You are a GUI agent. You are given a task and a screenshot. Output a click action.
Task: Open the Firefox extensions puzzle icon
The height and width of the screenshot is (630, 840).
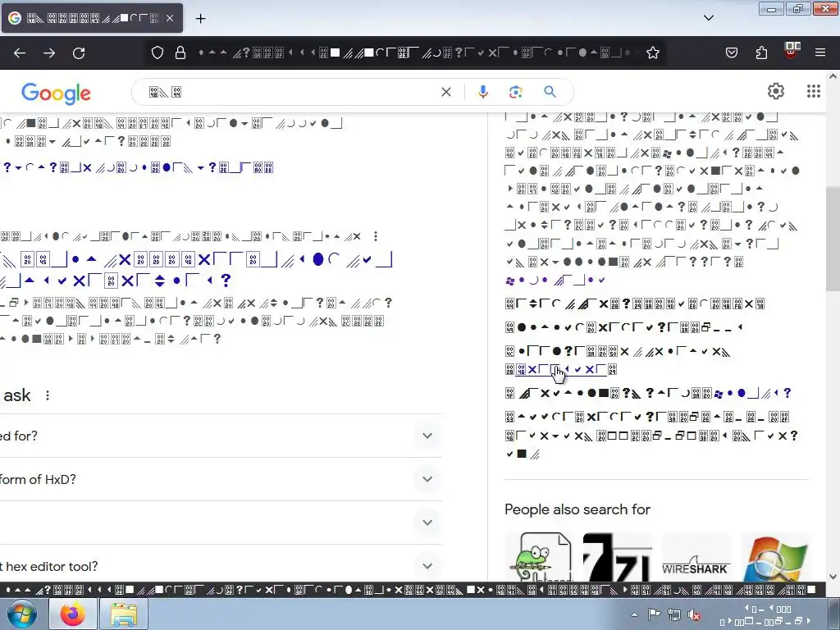click(x=761, y=52)
